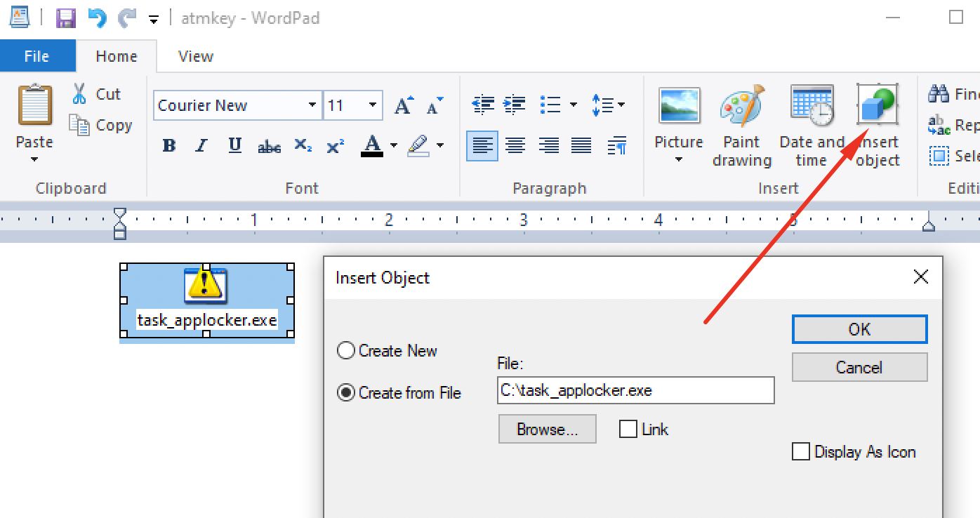Expand the Picture dropdown arrow
This screenshot has height=518, width=980.
tap(679, 160)
